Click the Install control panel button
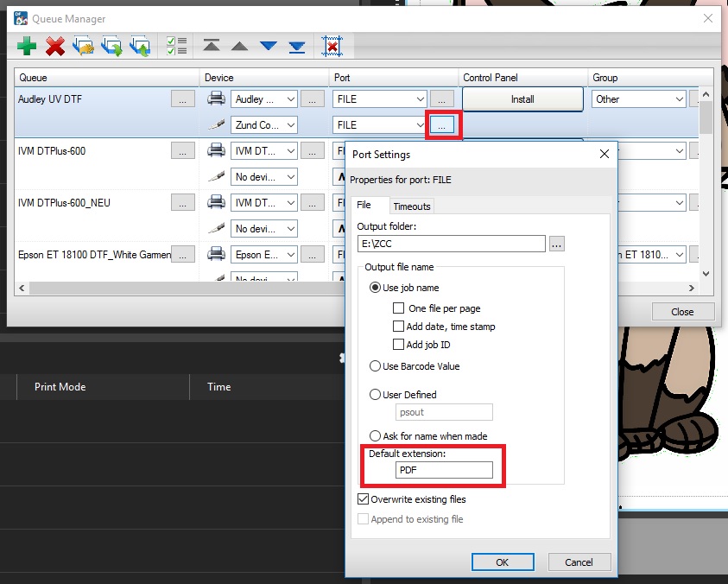Image resolution: width=728 pixels, height=584 pixels. click(x=522, y=99)
